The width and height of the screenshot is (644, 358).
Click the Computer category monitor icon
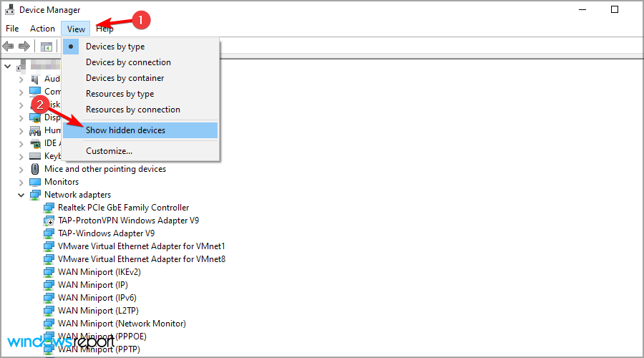point(35,91)
